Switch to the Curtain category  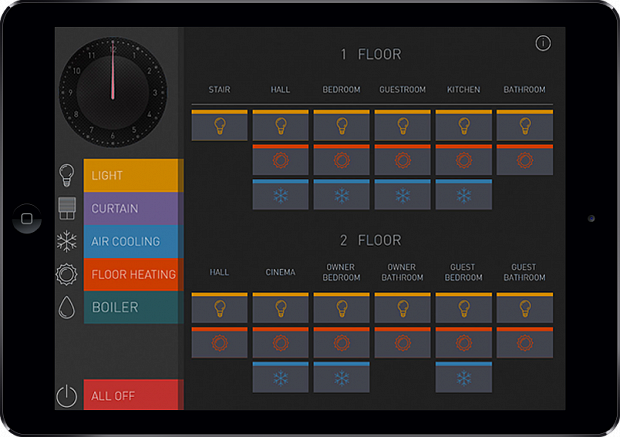click(133, 208)
